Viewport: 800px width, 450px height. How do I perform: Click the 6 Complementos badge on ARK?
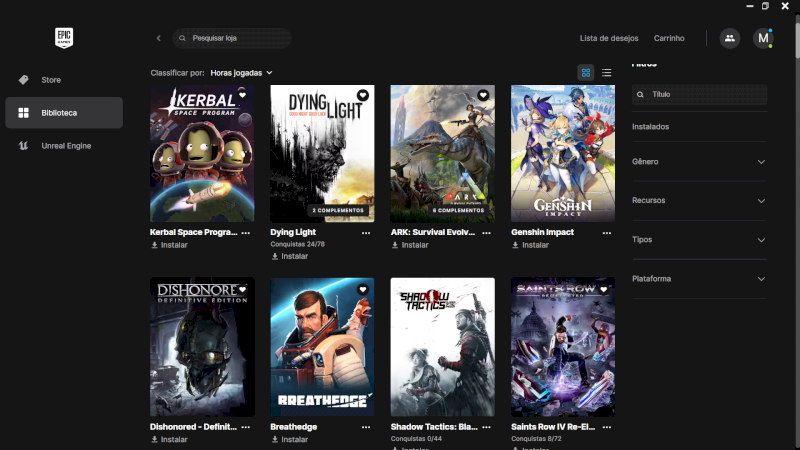(458, 210)
